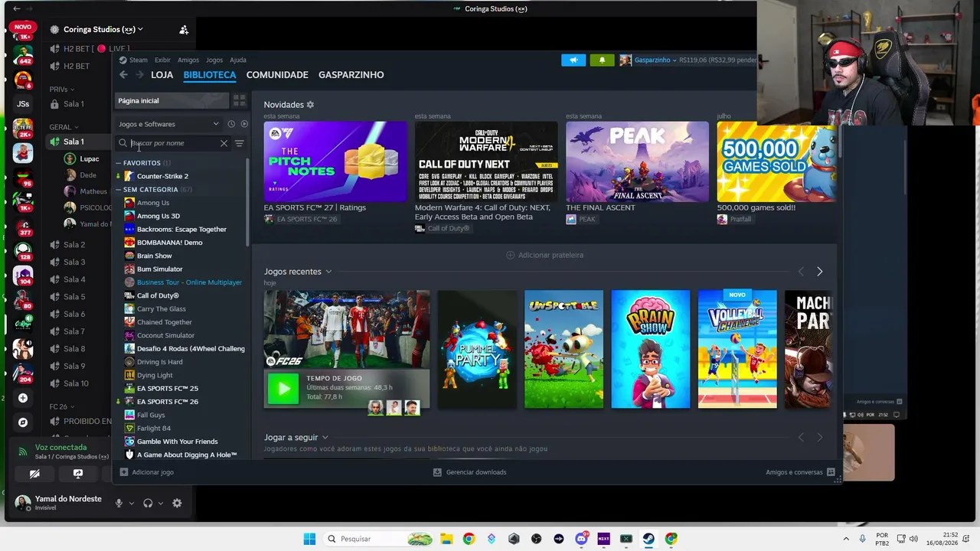Open microphone input device options arrow
This screenshot has height=551, width=980.
132,503
